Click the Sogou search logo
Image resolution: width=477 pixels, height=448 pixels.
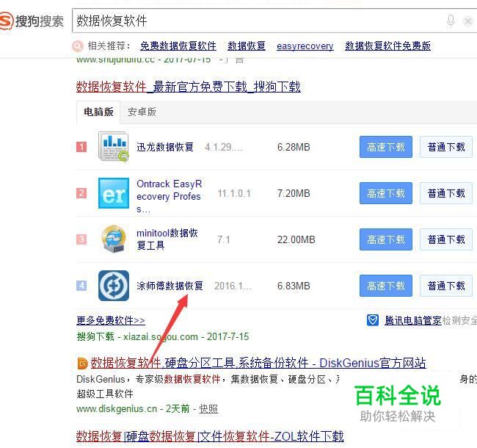32,21
